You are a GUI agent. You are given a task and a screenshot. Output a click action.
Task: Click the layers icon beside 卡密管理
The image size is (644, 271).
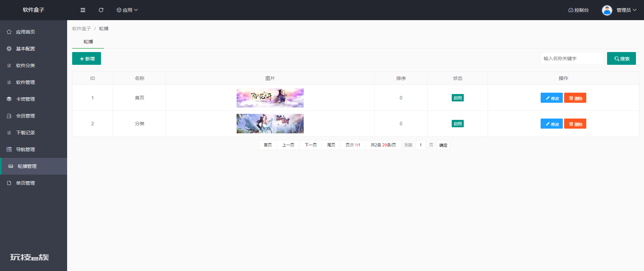click(x=9, y=99)
